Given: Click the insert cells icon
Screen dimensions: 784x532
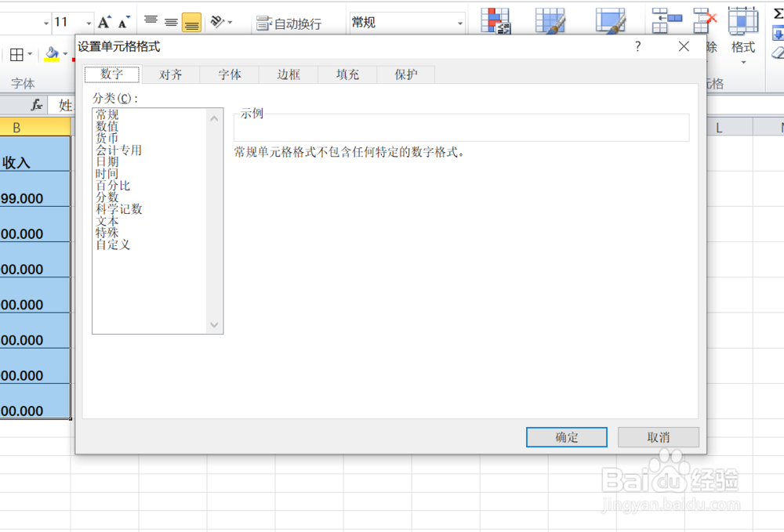Looking at the screenshot, I should 667,20.
